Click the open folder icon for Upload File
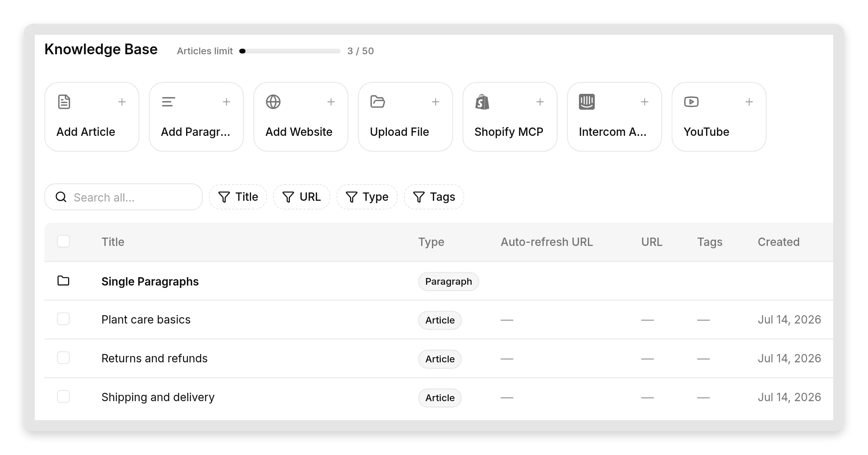This screenshot has width=868, height=455. [x=378, y=102]
